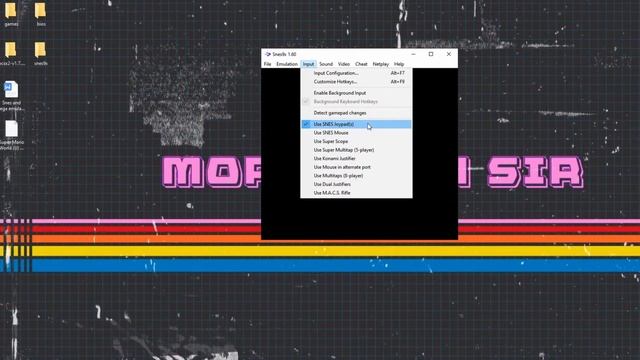Choose Customize Hotkeys menu entry
This screenshot has height=360, width=640.
coord(356,82)
